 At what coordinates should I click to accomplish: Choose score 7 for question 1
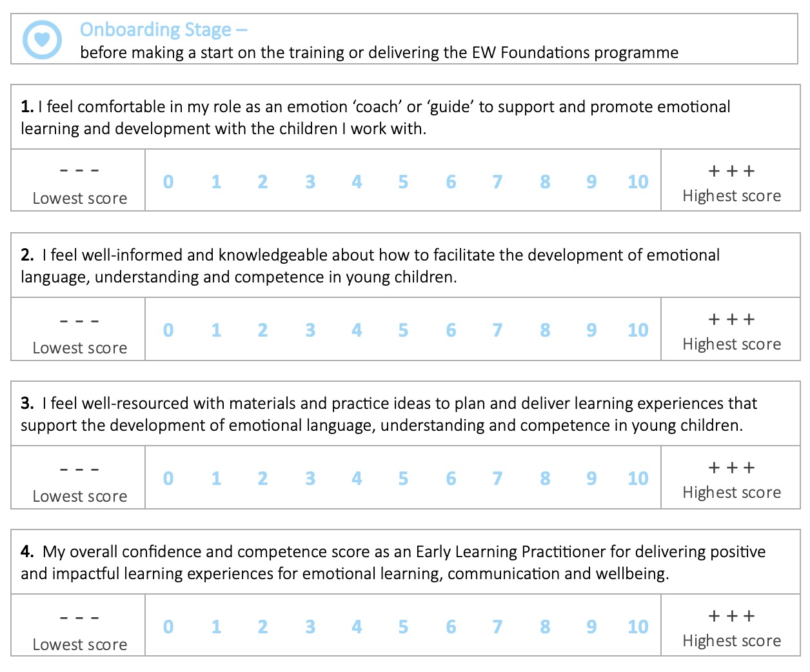click(497, 182)
